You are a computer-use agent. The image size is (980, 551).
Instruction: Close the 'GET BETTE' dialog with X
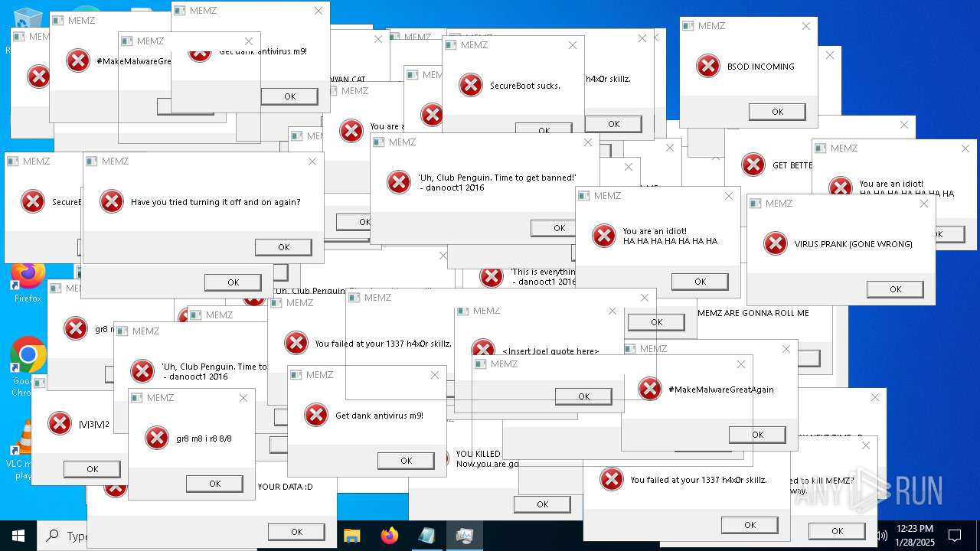coord(904,125)
